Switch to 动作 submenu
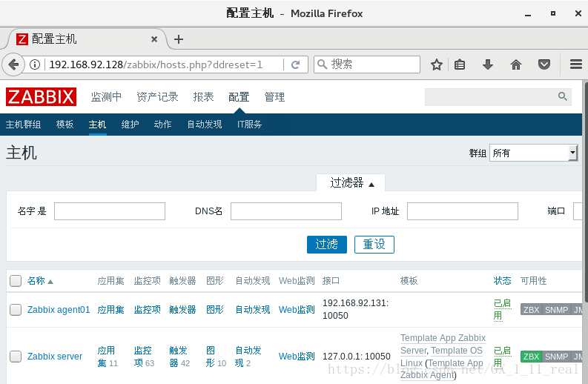This screenshot has width=588, height=384. click(162, 124)
